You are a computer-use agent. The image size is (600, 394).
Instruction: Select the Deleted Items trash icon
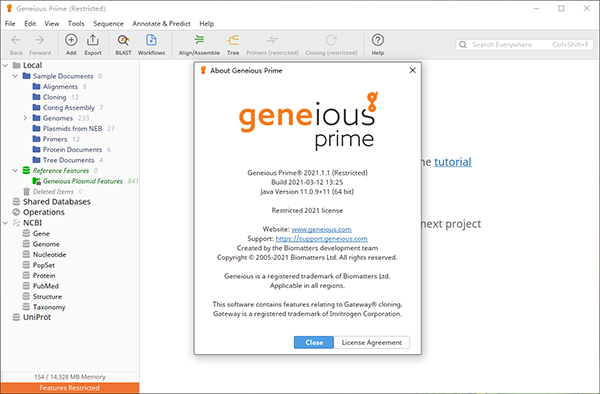(x=26, y=191)
